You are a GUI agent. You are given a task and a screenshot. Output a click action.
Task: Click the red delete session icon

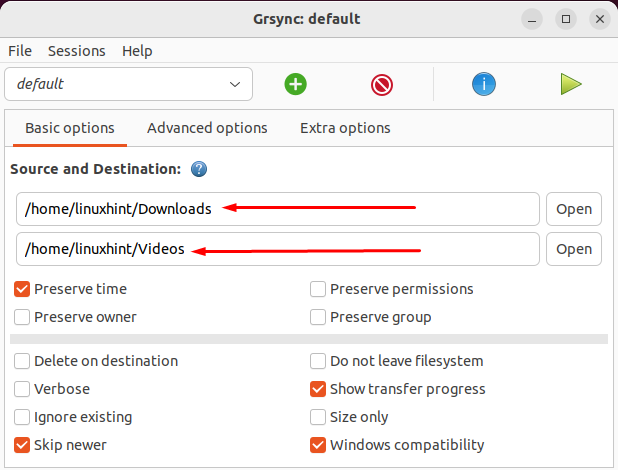click(382, 85)
